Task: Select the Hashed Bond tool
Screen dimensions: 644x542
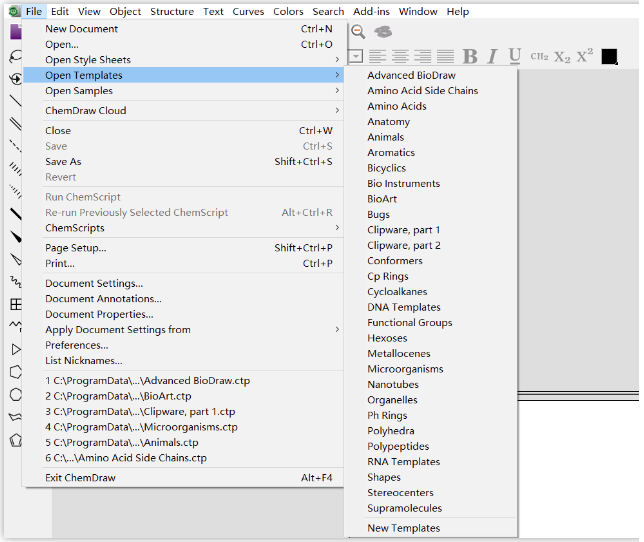Action: point(16,168)
